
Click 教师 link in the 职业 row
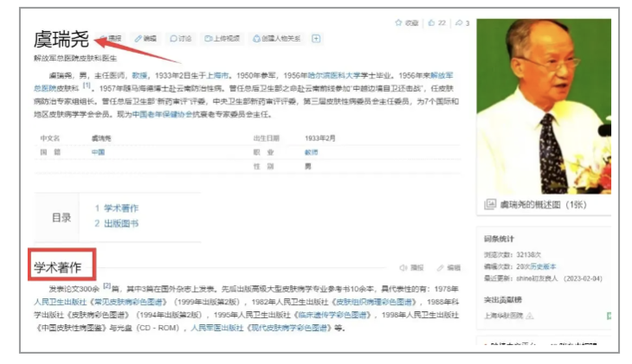pyautogui.click(x=311, y=152)
